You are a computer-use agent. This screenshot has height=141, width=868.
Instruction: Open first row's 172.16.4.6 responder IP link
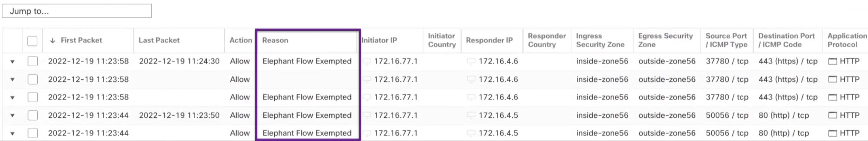pyautogui.click(x=498, y=61)
